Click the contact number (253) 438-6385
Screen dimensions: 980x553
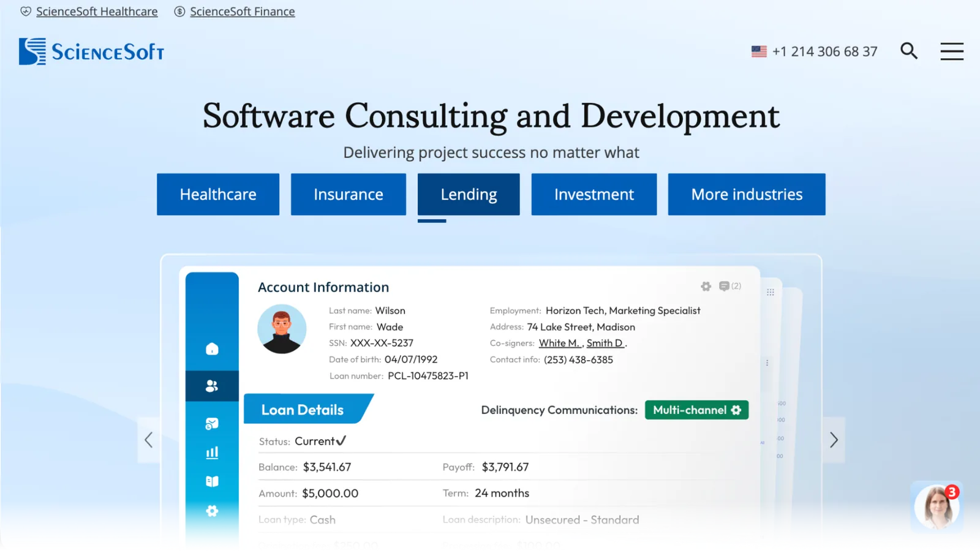(x=578, y=359)
